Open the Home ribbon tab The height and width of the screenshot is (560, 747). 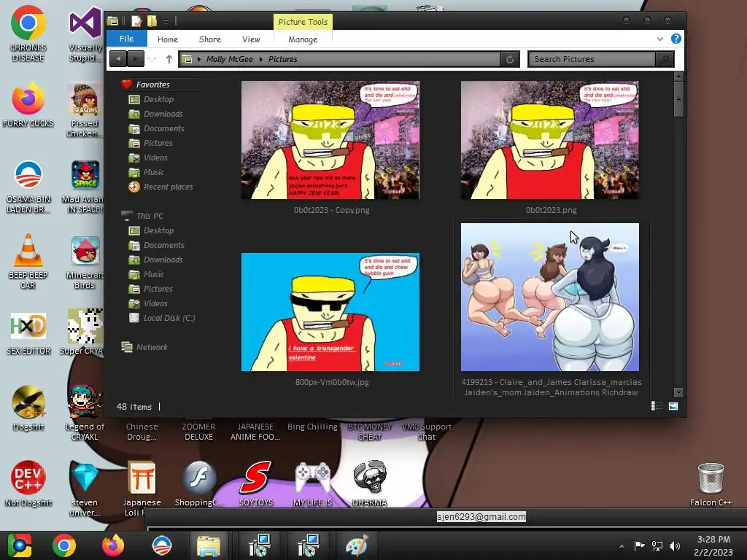click(x=168, y=39)
